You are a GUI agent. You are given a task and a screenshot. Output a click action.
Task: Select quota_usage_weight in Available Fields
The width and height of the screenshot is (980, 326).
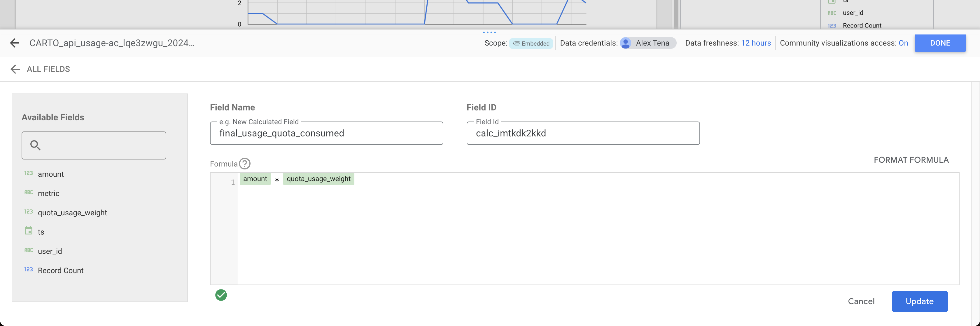coord(72,212)
